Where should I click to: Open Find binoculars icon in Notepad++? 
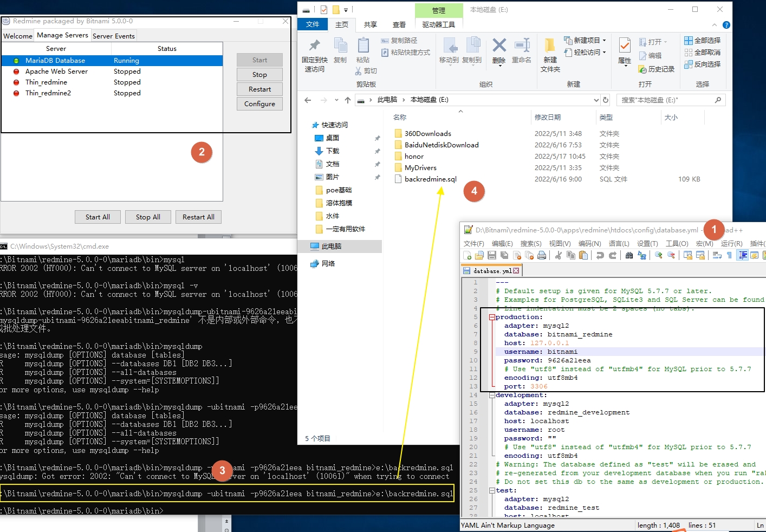(x=629, y=255)
